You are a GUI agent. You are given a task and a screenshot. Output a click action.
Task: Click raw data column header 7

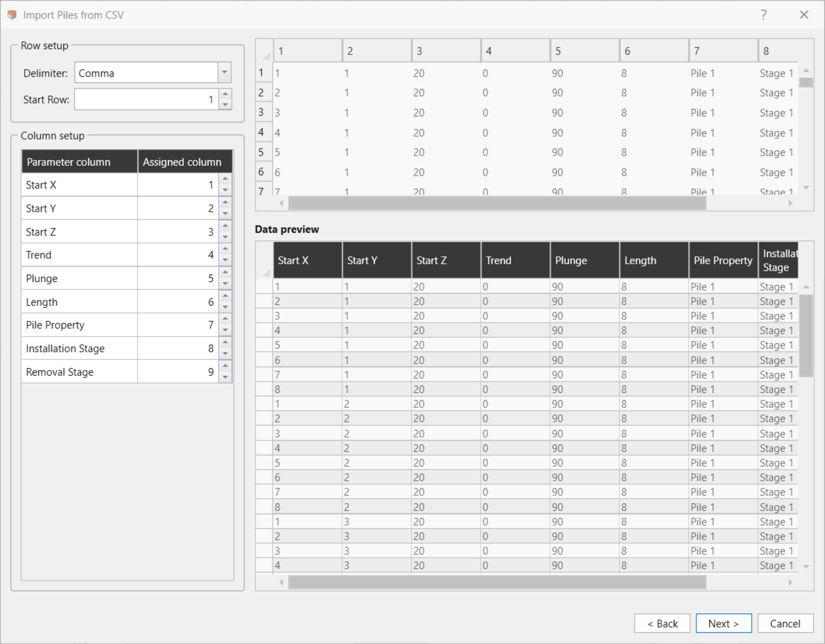click(x=723, y=51)
